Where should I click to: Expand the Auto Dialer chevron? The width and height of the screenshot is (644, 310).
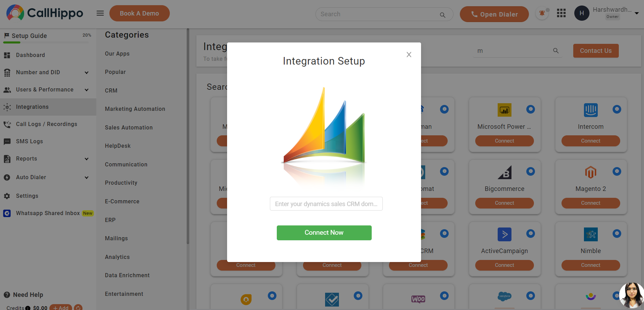(x=87, y=177)
